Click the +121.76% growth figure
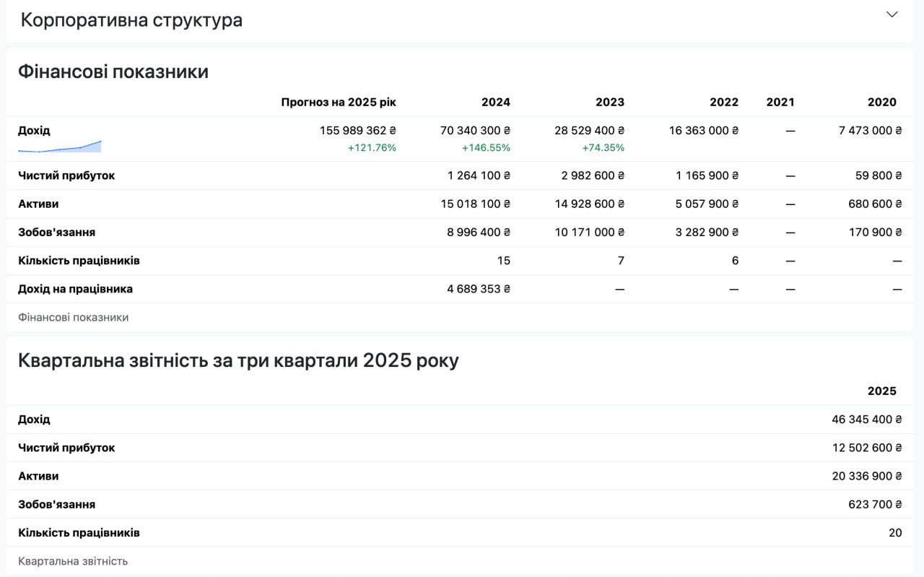Screen dimensions: 924x577 coord(372,148)
